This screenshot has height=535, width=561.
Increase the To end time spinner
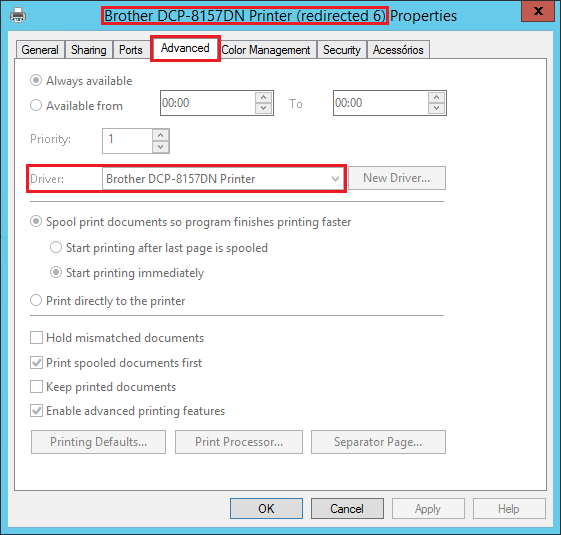tap(436, 97)
